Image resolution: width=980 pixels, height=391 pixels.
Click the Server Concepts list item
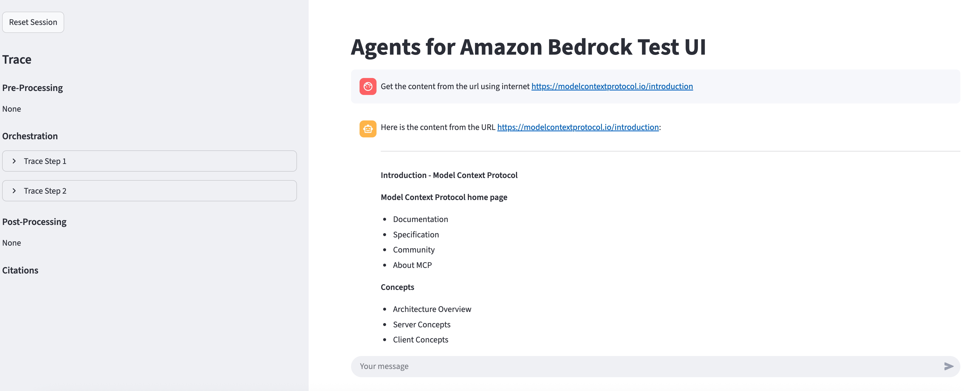tap(422, 324)
